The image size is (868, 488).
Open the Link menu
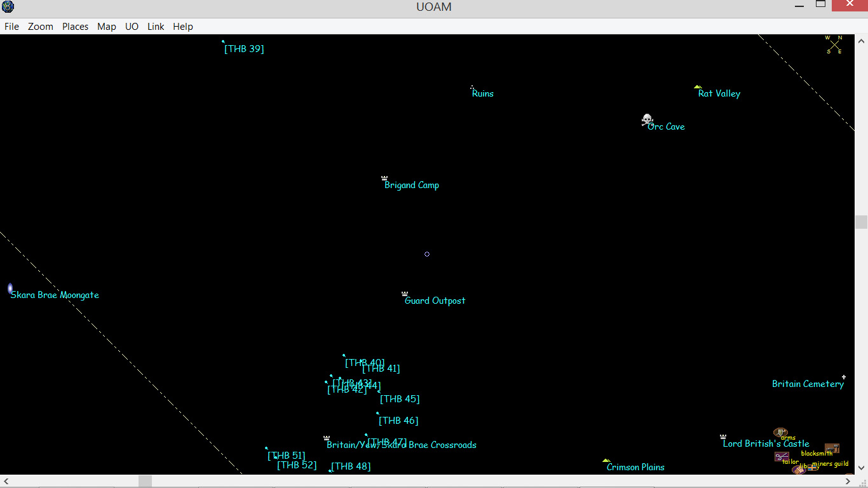point(156,27)
